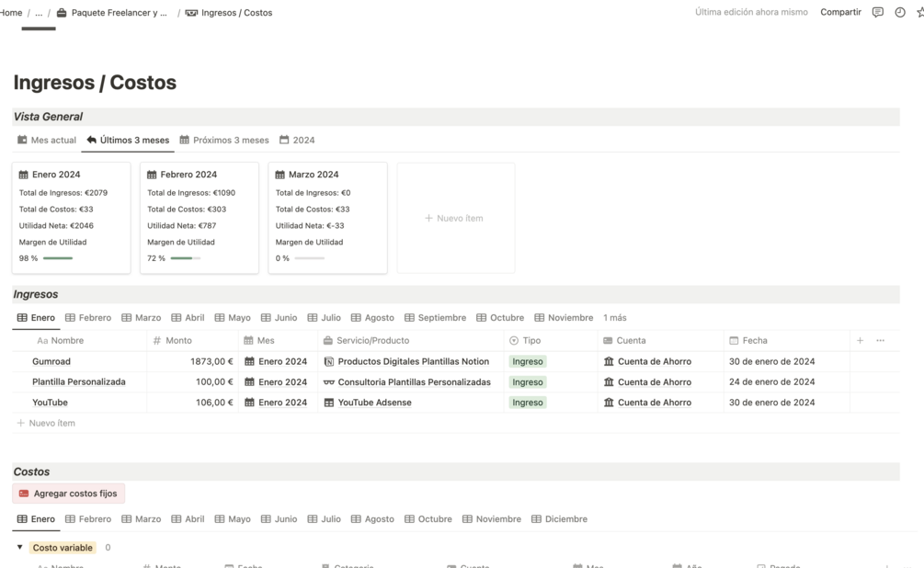This screenshot has width=924, height=568.
Task: Click the 0 % margin progress bar
Action: 309,258
